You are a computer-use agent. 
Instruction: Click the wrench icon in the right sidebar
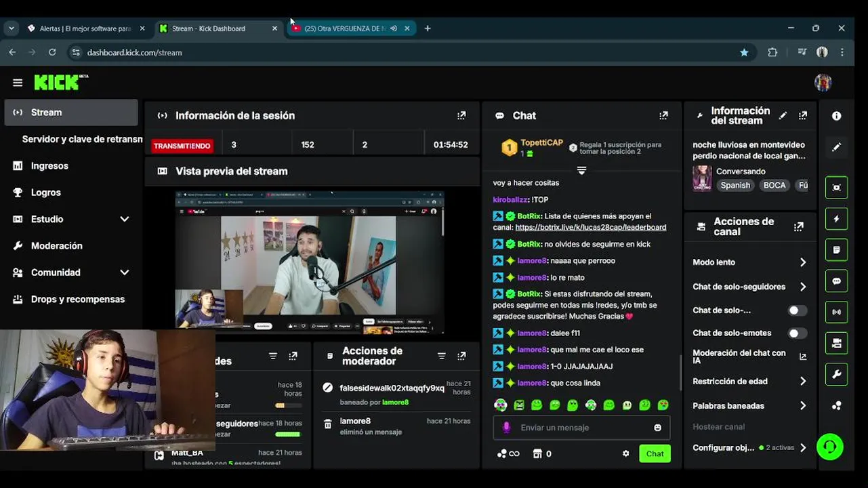coord(837,374)
